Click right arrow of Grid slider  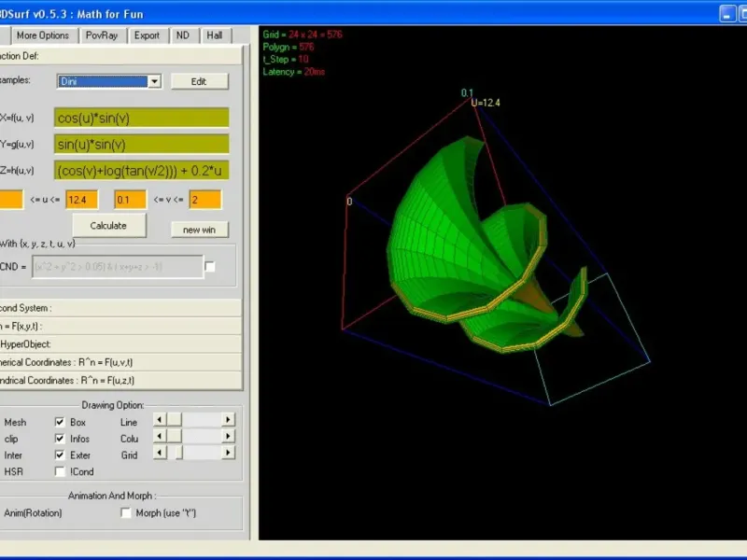tap(228, 454)
